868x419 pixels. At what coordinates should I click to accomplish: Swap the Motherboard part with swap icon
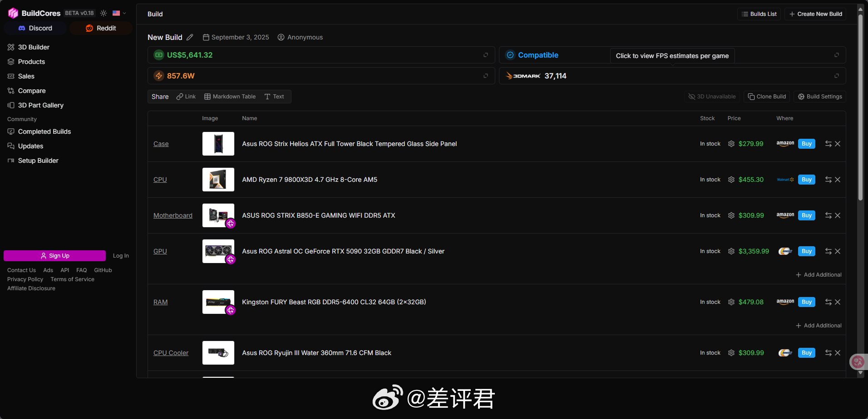(829, 215)
